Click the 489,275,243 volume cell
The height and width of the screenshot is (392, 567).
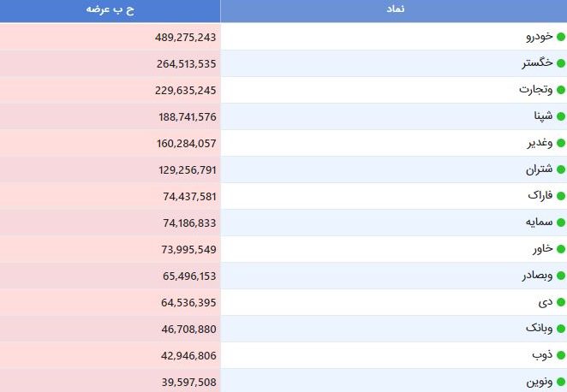(110, 37)
